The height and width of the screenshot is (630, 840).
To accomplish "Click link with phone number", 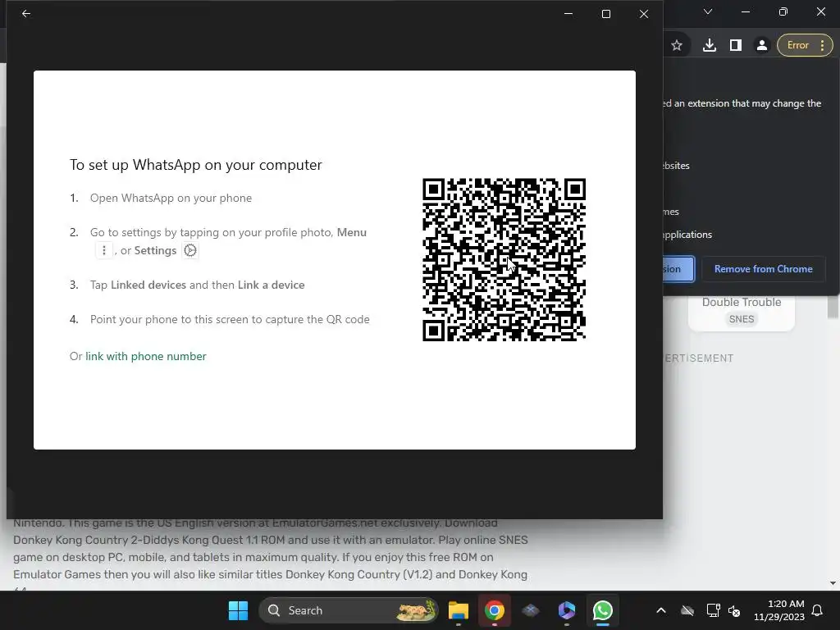I will (146, 356).
